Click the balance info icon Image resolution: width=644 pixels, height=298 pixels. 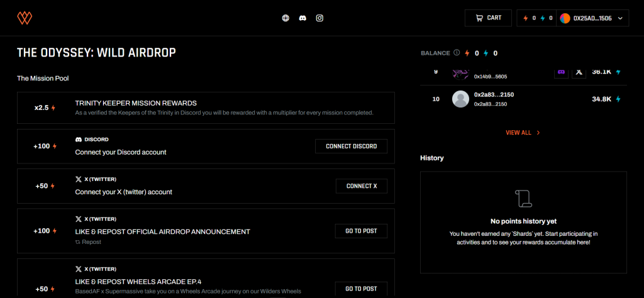[x=457, y=53]
